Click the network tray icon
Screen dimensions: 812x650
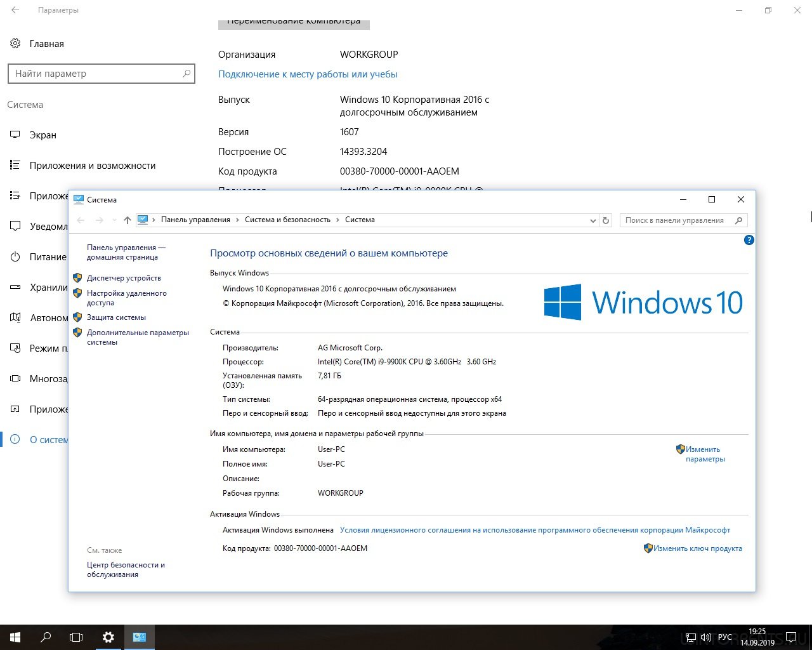point(691,637)
